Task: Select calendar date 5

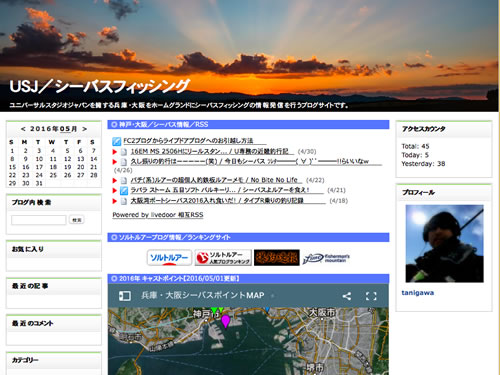Action: tap(67, 151)
